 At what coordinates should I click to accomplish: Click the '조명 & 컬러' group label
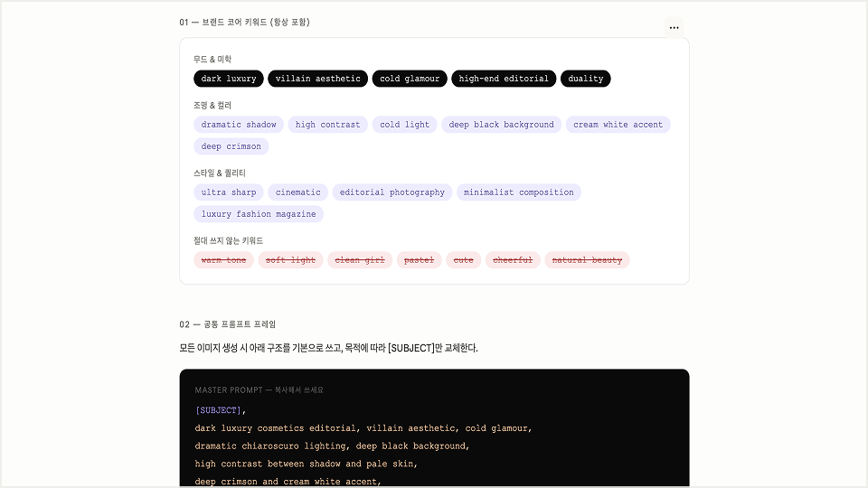point(212,105)
